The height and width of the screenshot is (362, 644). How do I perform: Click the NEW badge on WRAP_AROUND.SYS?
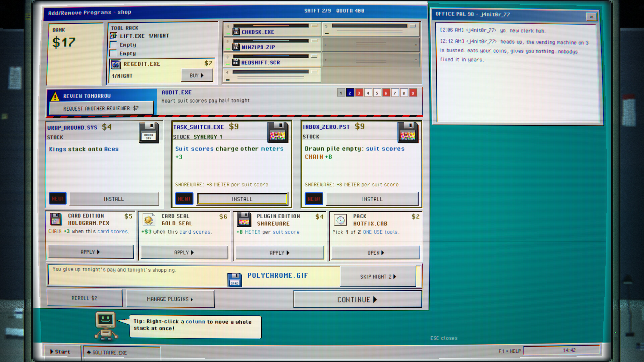(x=58, y=199)
